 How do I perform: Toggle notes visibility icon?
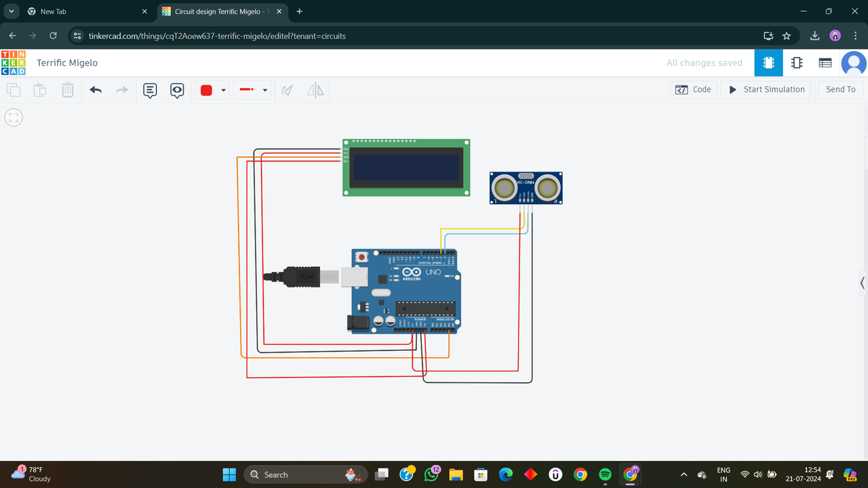point(177,89)
